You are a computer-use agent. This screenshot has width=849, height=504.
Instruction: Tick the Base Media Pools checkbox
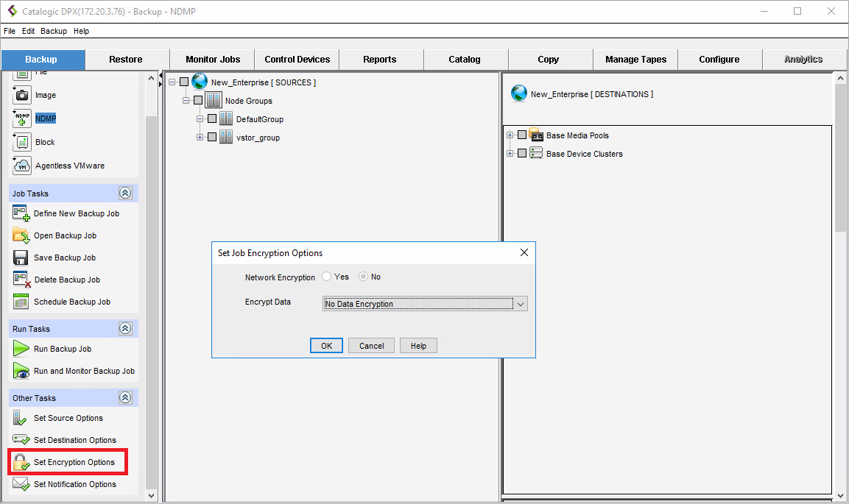coord(522,135)
